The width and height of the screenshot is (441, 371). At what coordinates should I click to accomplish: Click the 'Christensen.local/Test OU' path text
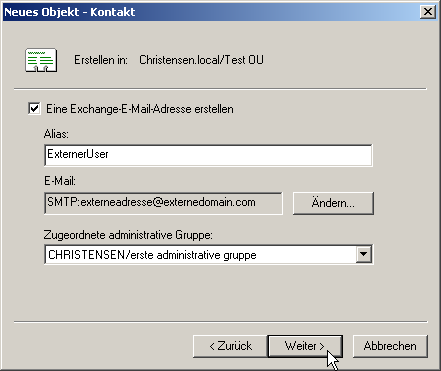201,60
